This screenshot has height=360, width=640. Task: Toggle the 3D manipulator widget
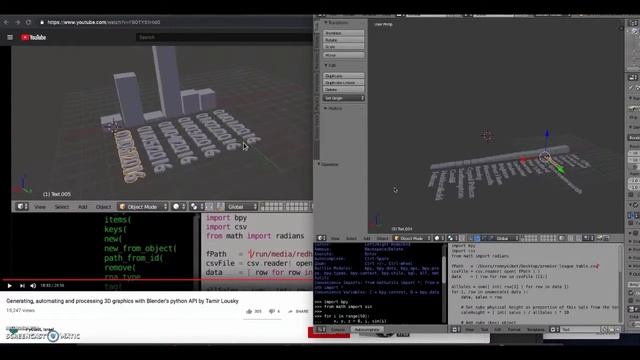pyautogui.click(x=470, y=238)
